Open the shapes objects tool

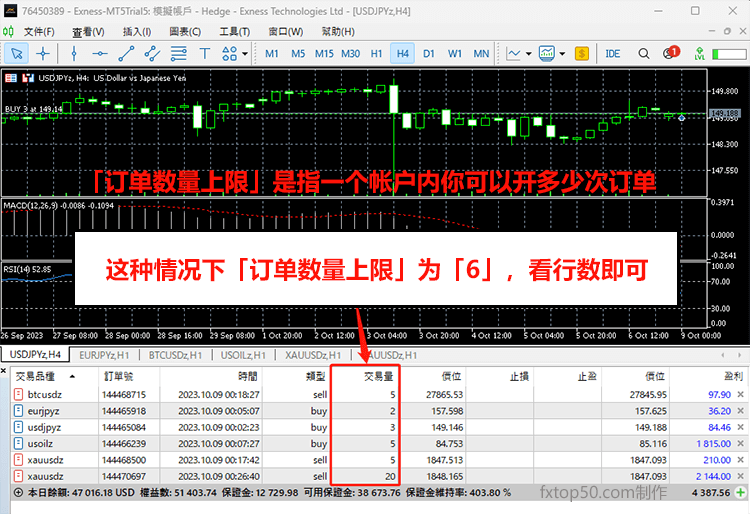(230, 54)
